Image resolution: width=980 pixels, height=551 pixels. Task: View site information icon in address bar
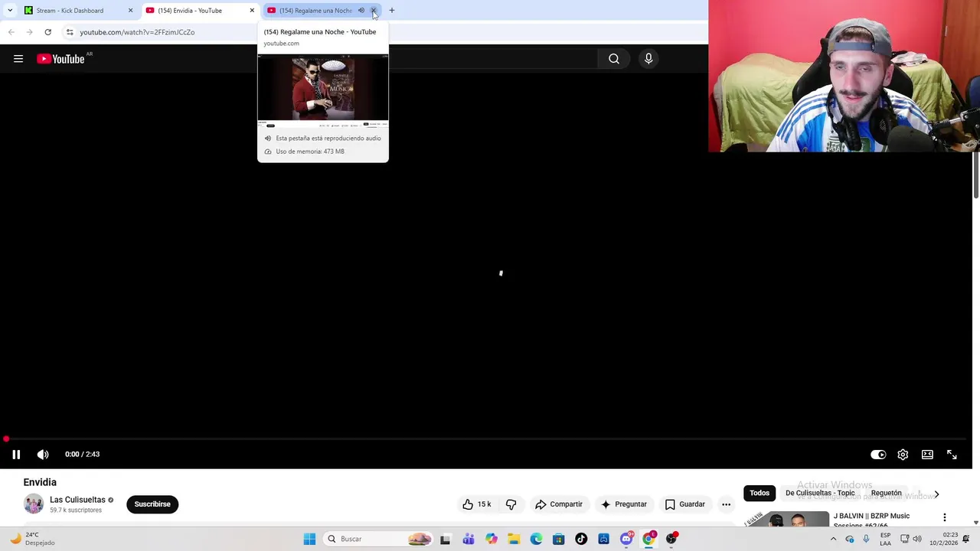click(70, 32)
